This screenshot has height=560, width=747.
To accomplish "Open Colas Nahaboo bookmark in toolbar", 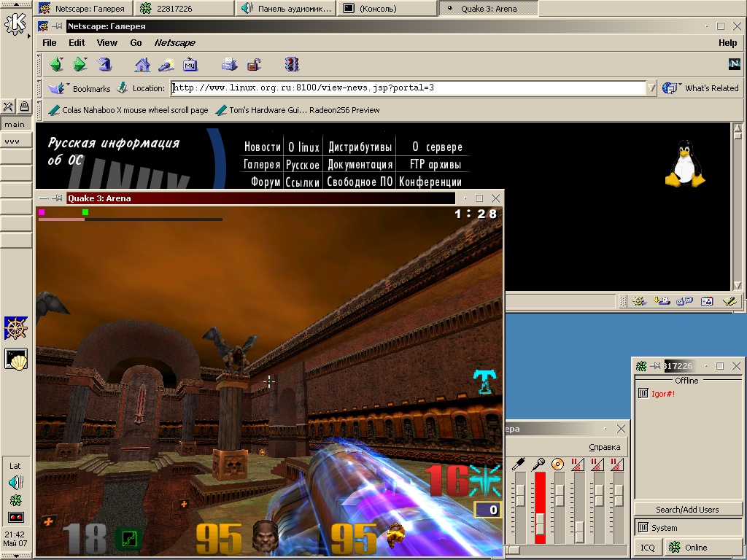I will click(128, 110).
